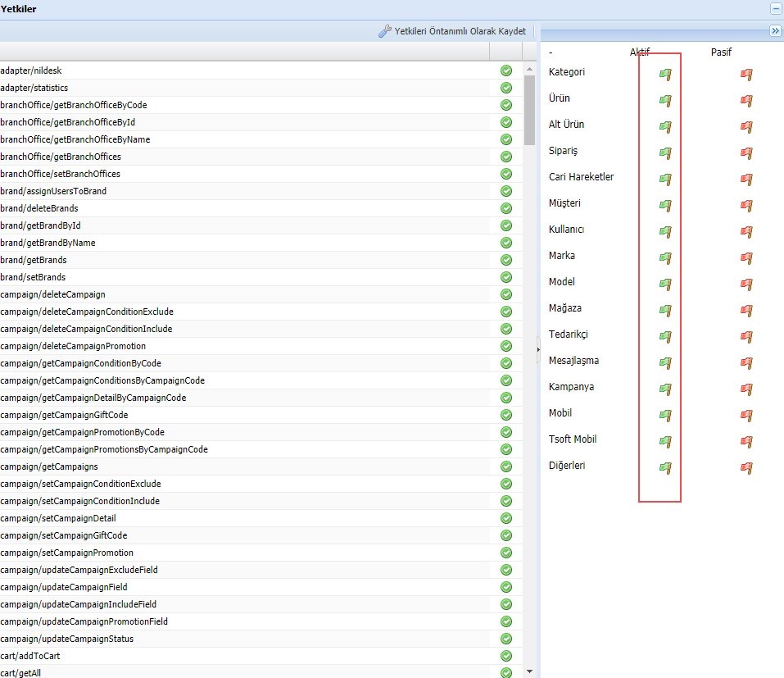This screenshot has width=784, height=678.
Task: Select the brand/getBrandByName row
Action: tap(261, 243)
